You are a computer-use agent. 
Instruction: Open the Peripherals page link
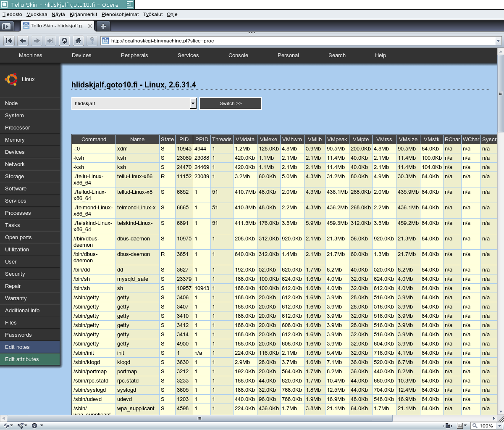click(134, 55)
